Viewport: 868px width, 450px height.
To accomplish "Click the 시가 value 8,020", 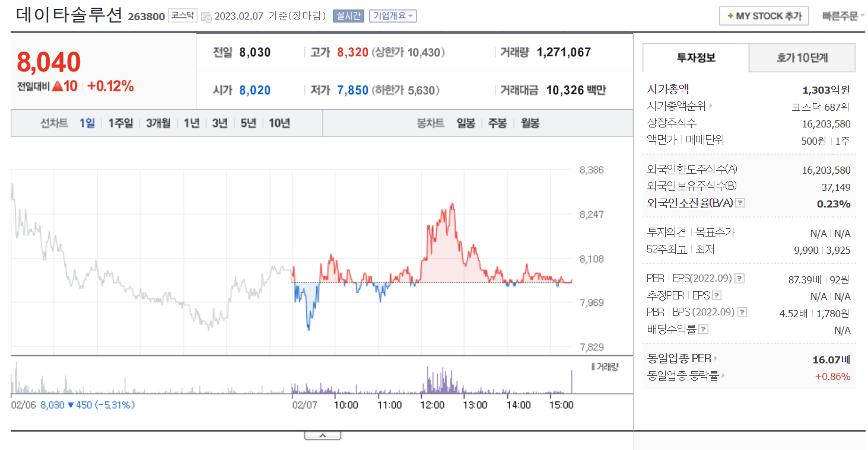I will (x=255, y=90).
